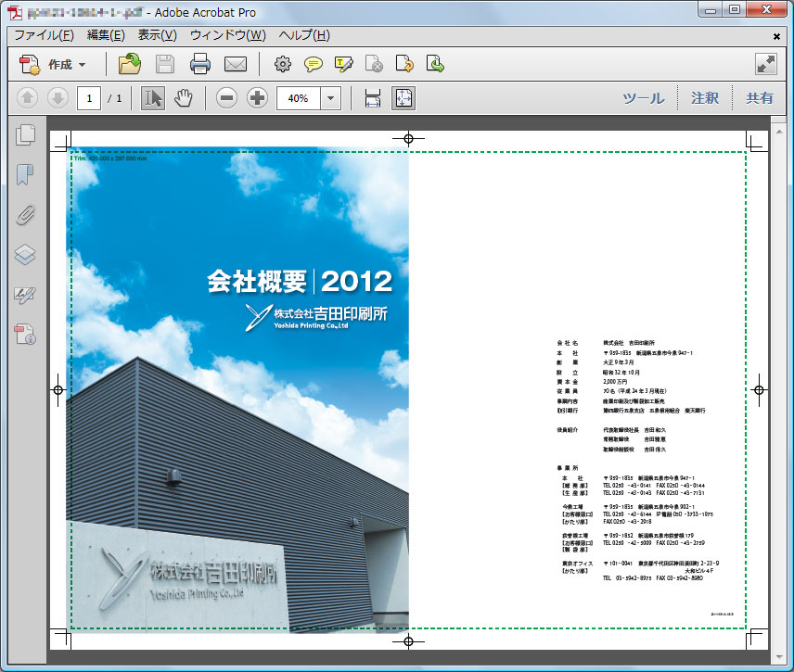The image size is (794, 672).
Task: Click the rotate page icon
Action: (x=404, y=64)
